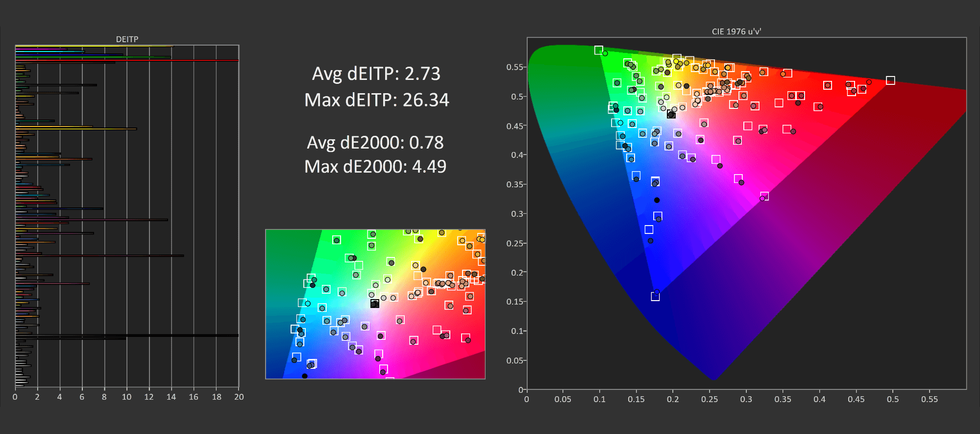
Task: Click the Max dE2000: 4.49 text
Action: [375, 167]
